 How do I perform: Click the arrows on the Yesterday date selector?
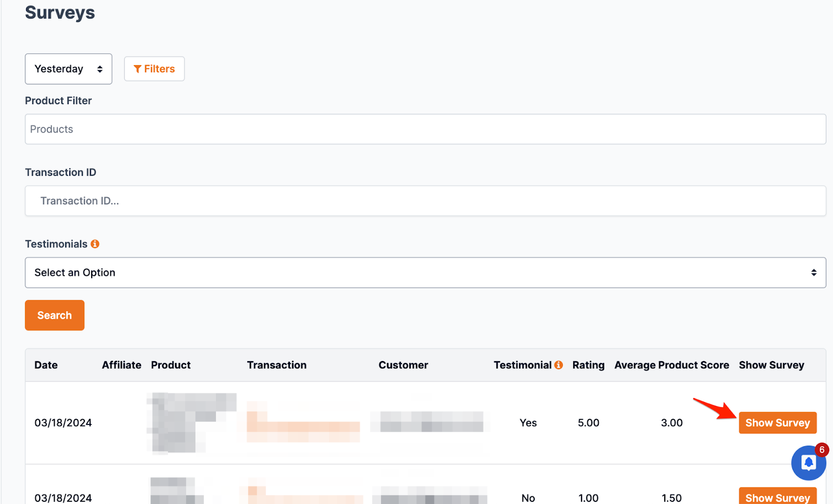click(x=99, y=69)
